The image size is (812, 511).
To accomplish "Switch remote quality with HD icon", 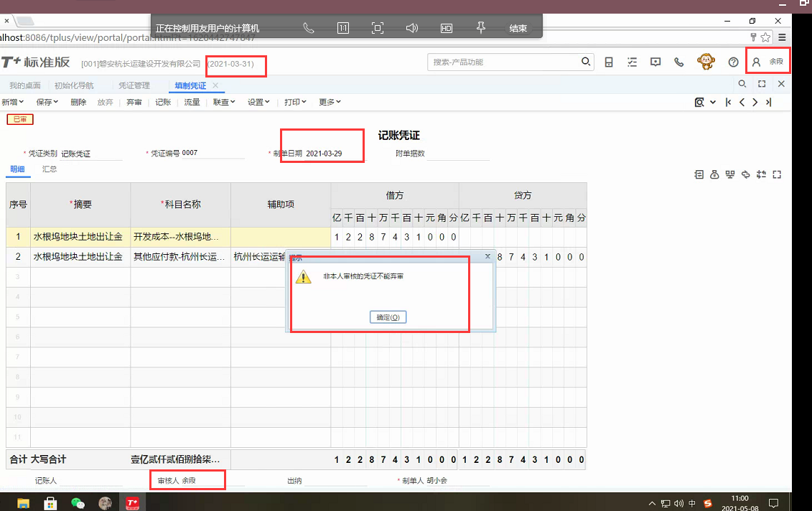I will click(x=447, y=28).
